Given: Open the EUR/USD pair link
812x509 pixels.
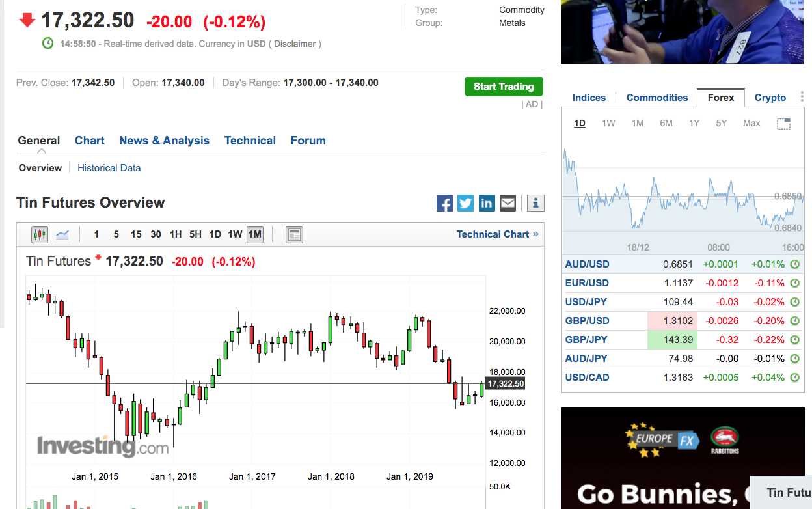Looking at the screenshot, I should pyautogui.click(x=588, y=283).
